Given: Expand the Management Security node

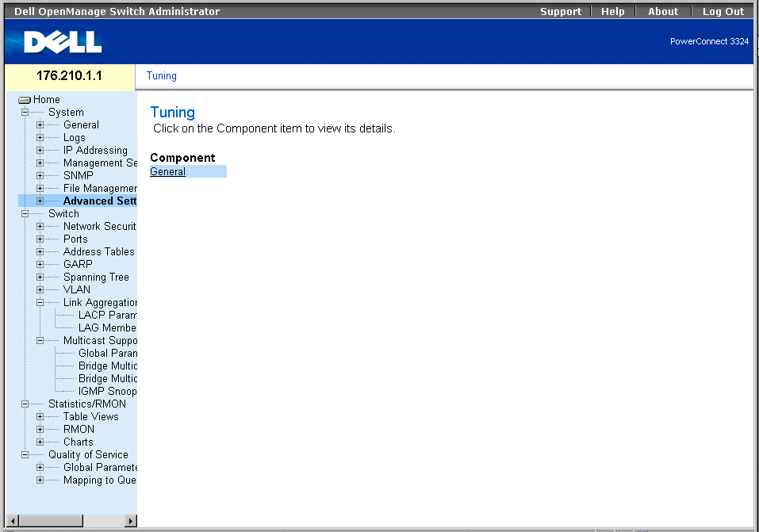Looking at the screenshot, I should point(40,163).
